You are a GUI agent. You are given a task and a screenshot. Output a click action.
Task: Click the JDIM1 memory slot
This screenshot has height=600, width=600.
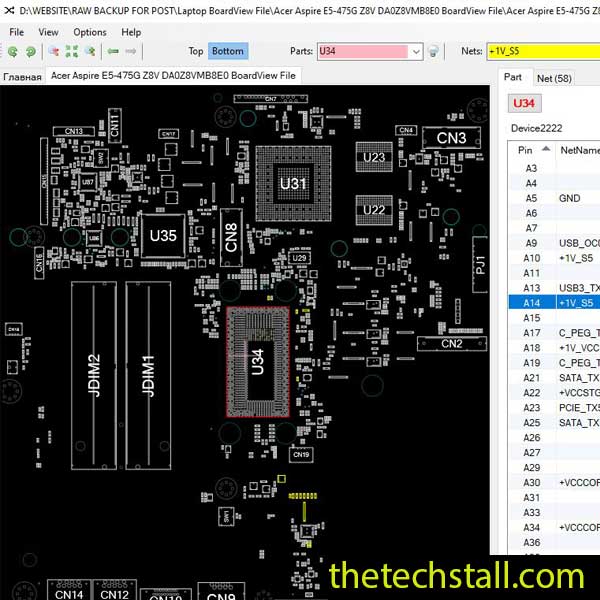(x=148, y=375)
